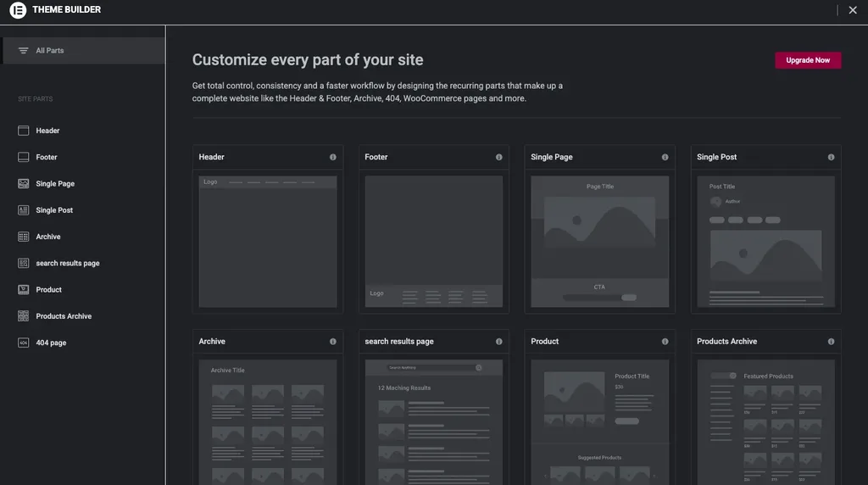
Task: Click the sidebar Product icon
Action: pos(23,290)
